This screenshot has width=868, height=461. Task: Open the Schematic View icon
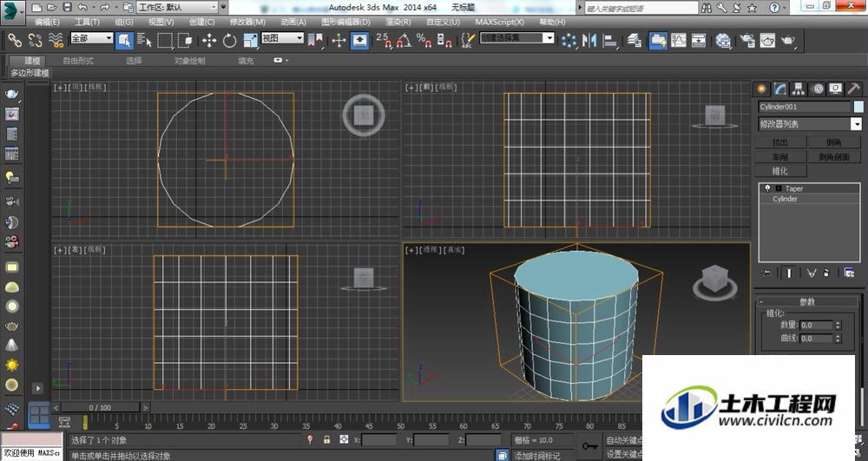[699, 41]
